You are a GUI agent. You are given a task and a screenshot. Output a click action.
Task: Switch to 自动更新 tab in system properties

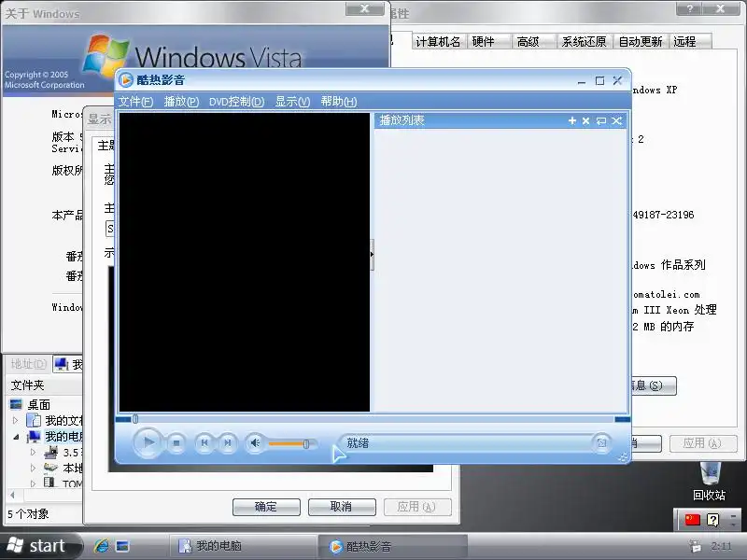point(641,41)
